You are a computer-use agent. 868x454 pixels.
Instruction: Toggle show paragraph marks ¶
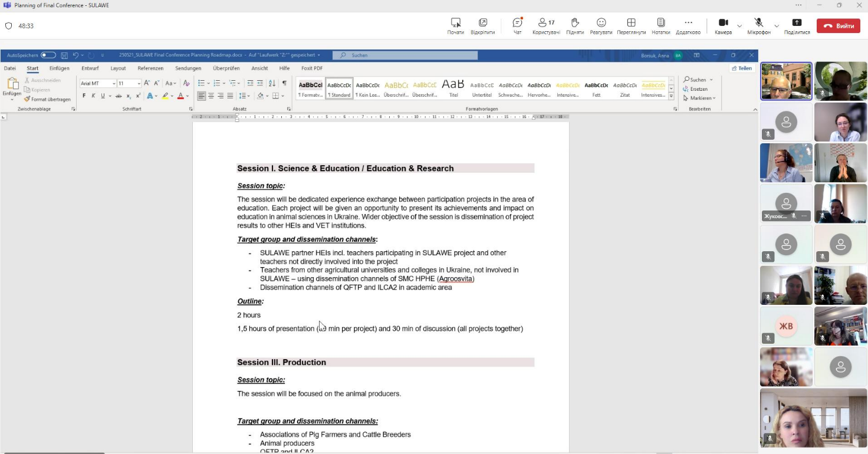click(x=284, y=83)
